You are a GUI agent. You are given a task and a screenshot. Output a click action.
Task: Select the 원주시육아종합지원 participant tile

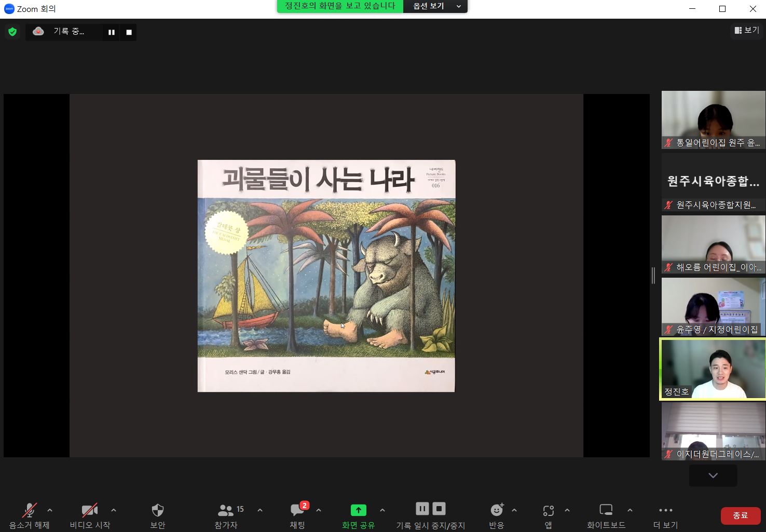713,182
